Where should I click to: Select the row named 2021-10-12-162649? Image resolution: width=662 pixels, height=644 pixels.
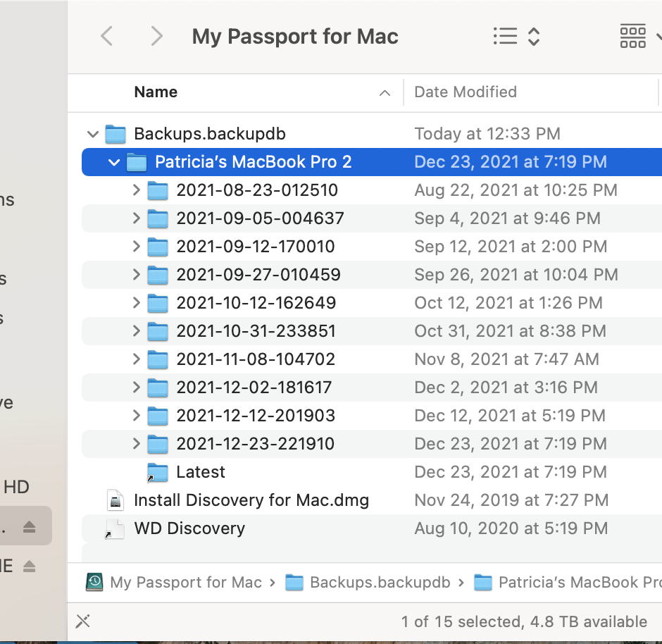coord(372,303)
